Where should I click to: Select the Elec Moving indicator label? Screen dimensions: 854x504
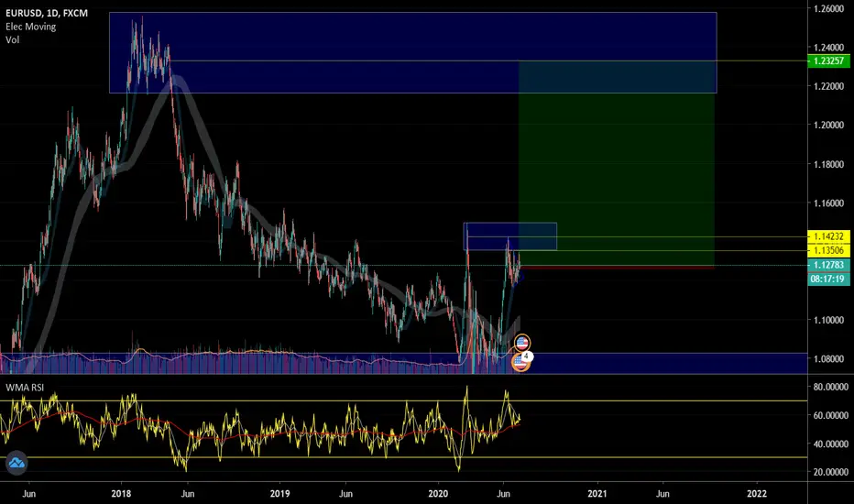pyautogui.click(x=30, y=27)
